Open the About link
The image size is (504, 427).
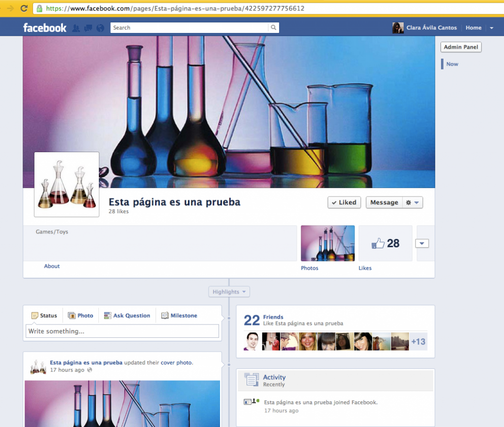[52, 266]
